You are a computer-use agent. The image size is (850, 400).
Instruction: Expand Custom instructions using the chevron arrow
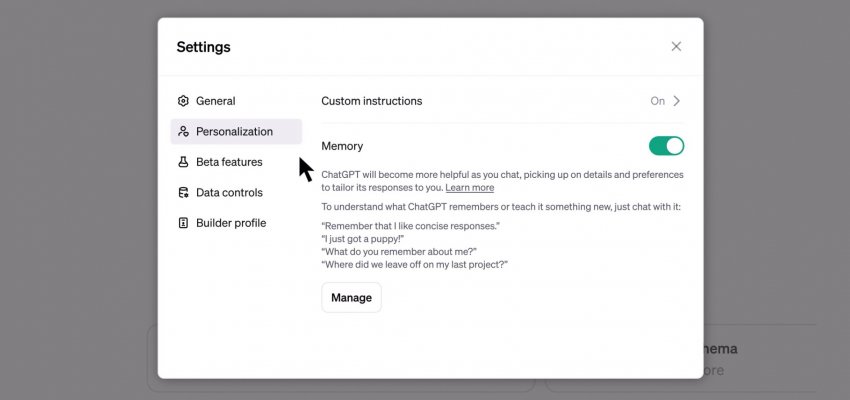pos(677,101)
